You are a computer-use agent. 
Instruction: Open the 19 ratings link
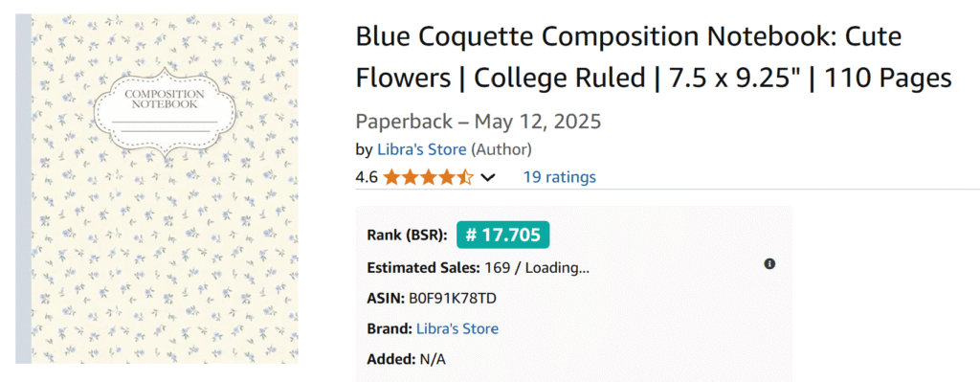(559, 177)
